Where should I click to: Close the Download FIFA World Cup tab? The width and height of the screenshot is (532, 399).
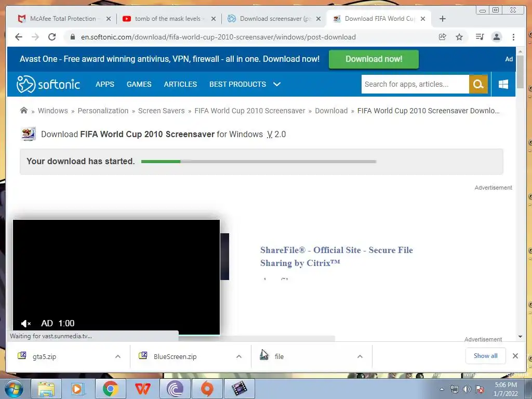point(423,19)
